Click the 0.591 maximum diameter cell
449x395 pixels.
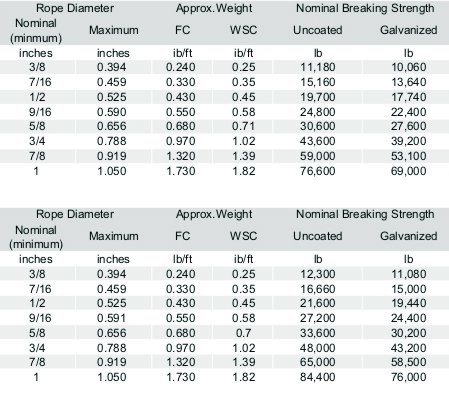click(x=112, y=318)
